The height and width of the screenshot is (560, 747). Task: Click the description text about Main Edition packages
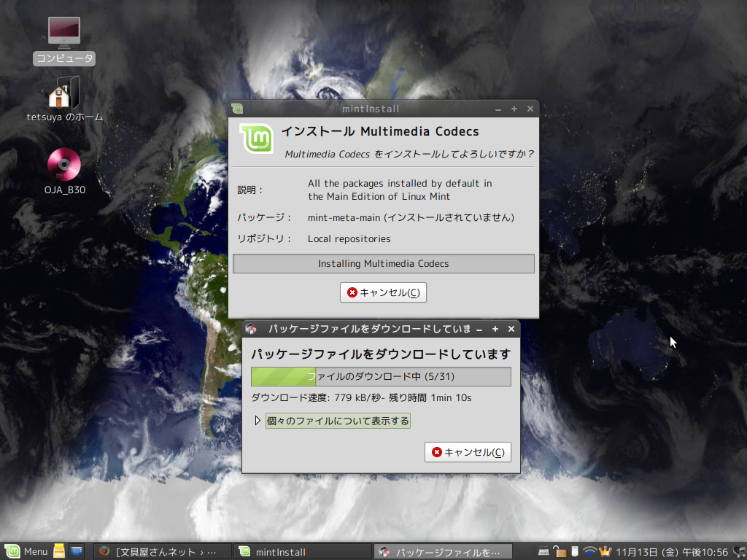pyautogui.click(x=400, y=190)
